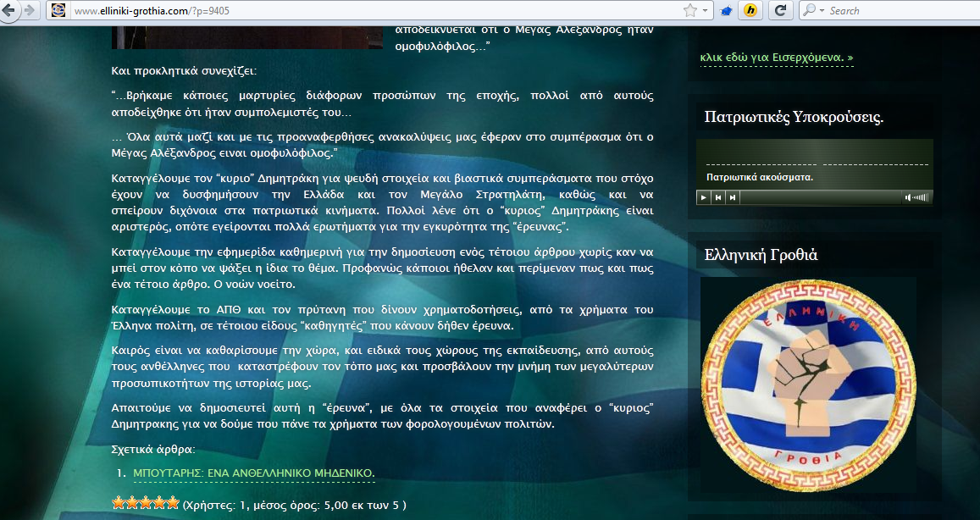
Task: Adjust the player volume bars
Action: (921, 197)
